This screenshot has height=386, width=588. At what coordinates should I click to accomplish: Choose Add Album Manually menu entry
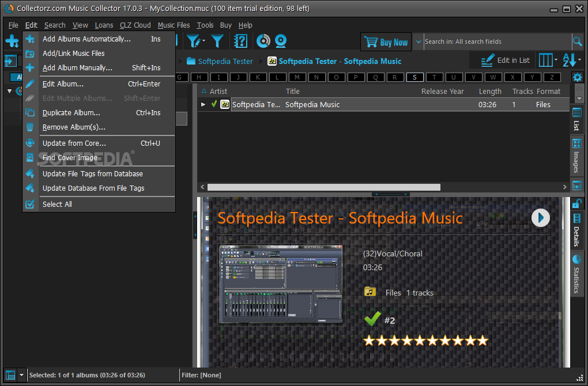click(99, 68)
